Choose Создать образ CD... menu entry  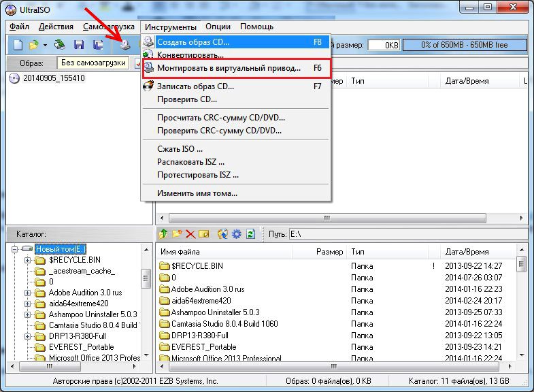[236, 42]
